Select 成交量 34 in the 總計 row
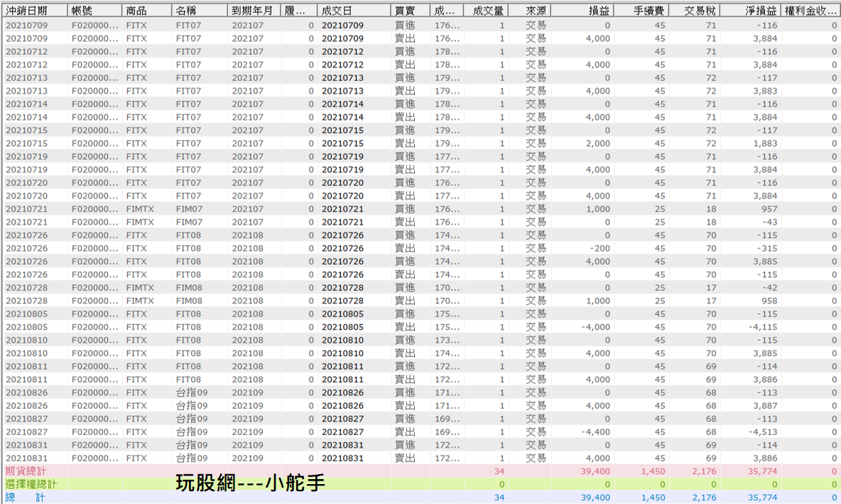This screenshot has height=504, width=841. tap(499, 497)
